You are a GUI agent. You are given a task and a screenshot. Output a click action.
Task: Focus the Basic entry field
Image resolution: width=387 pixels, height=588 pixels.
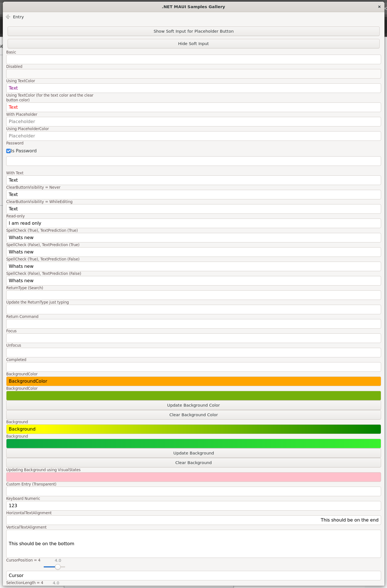coord(193,59)
